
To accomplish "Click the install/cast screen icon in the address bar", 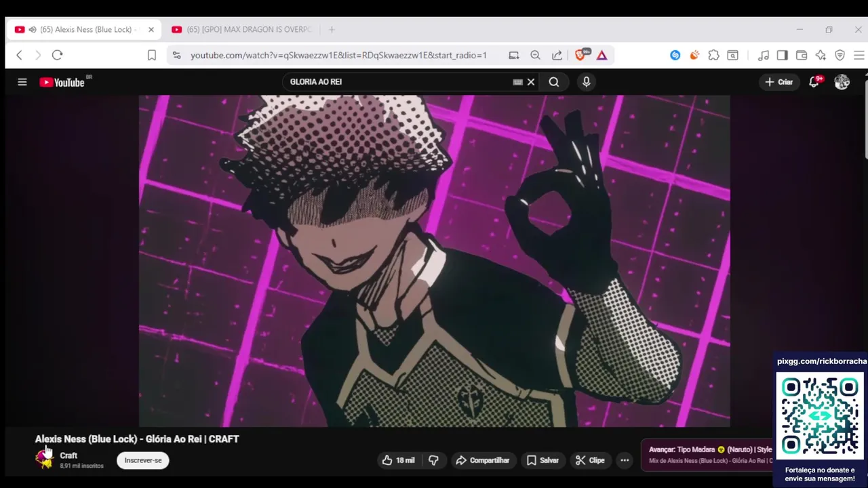I will click(514, 56).
